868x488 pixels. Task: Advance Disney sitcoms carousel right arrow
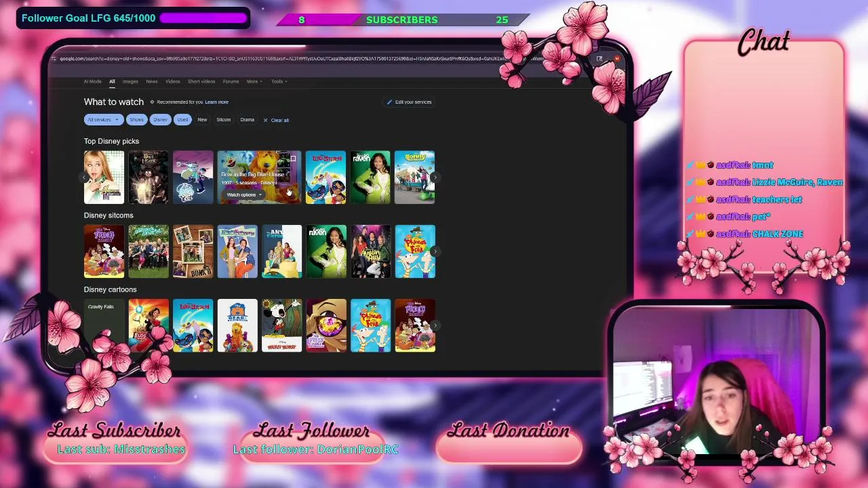(x=435, y=251)
